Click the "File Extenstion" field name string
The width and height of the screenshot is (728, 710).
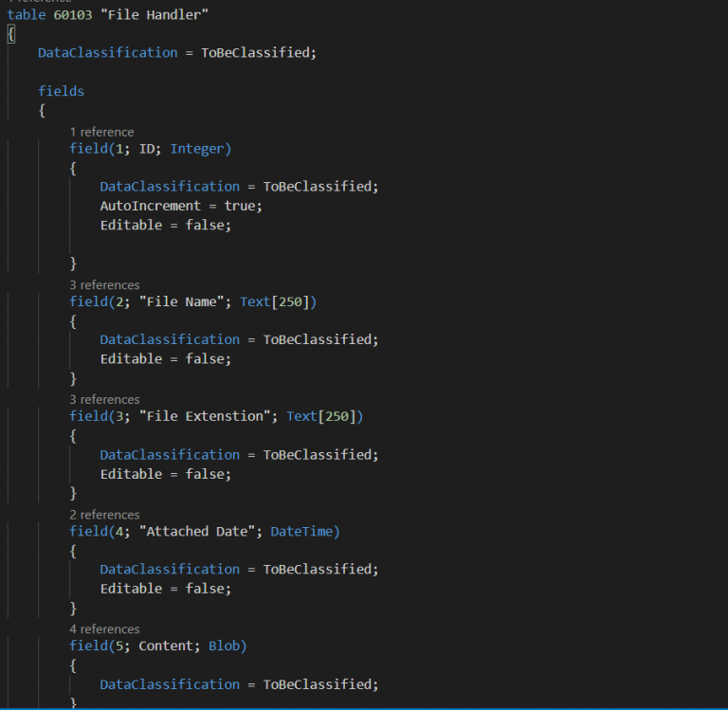tap(208, 416)
